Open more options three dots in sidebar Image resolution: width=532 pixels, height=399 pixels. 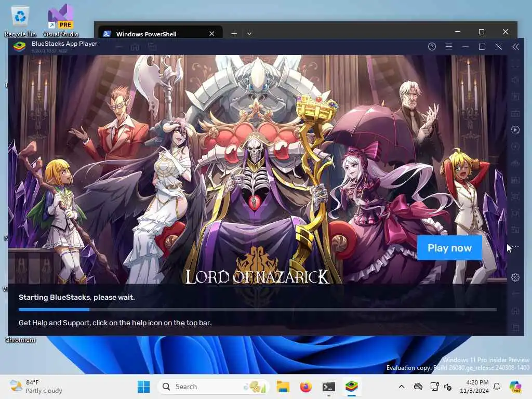point(515,246)
